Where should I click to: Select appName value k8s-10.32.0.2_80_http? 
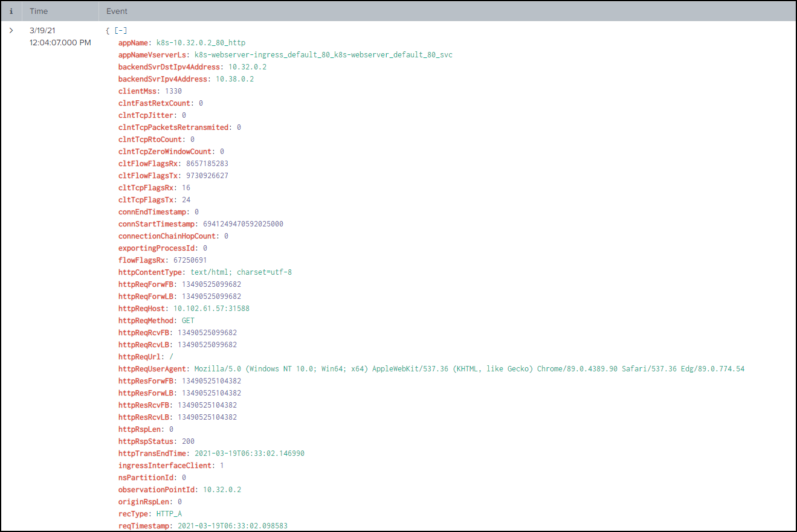click(201, 43)
